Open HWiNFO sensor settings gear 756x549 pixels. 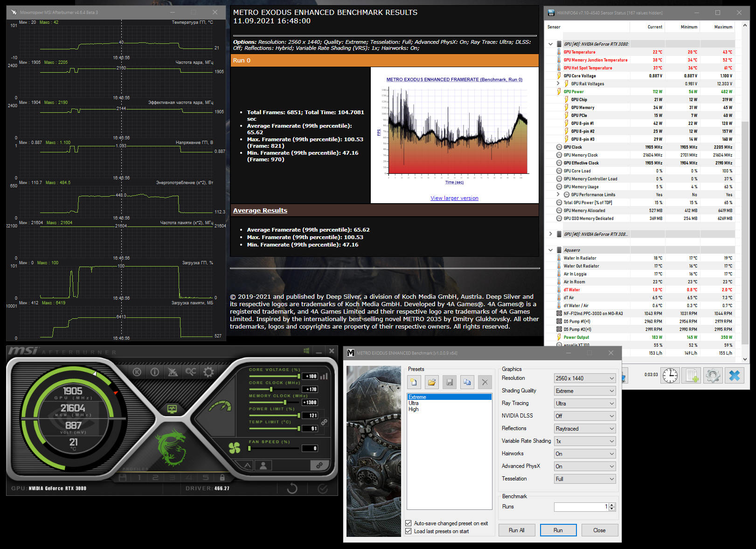(x=713, y=375)
